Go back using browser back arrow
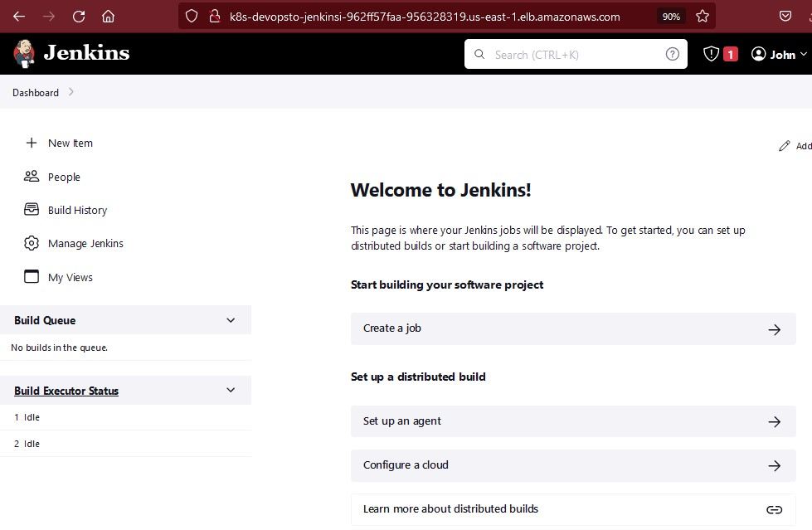812x530 pixels. (x=19, y=16)
